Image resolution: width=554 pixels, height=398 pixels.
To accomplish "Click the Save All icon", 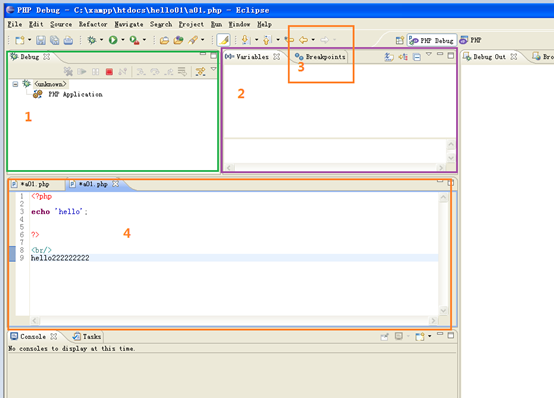I will tap(54, 40).
